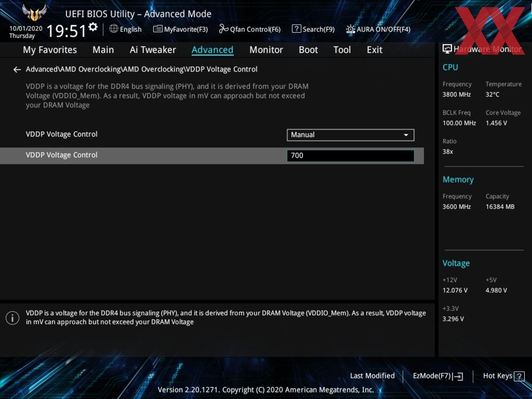Click Memory capacity value 16384 MB
The width and height of the screenshot is (532, 399).
point(500,207)
